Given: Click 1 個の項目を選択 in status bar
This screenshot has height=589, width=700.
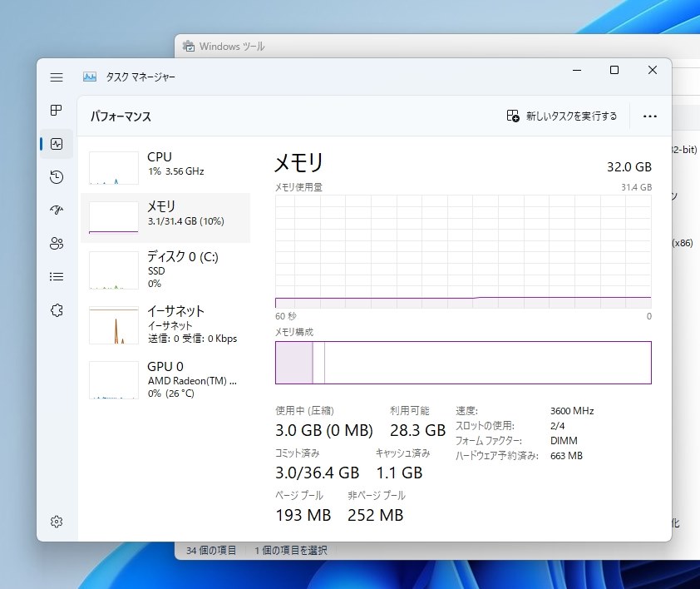Looking at the screenshot, I should click(x=291, y=550).
